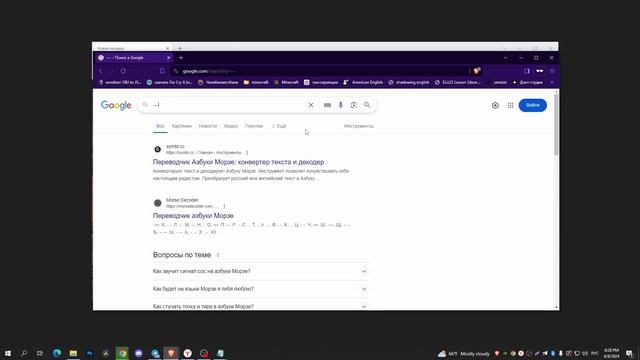
Task: Close the Поиск в Google tab
Action: tap(169, 58)
